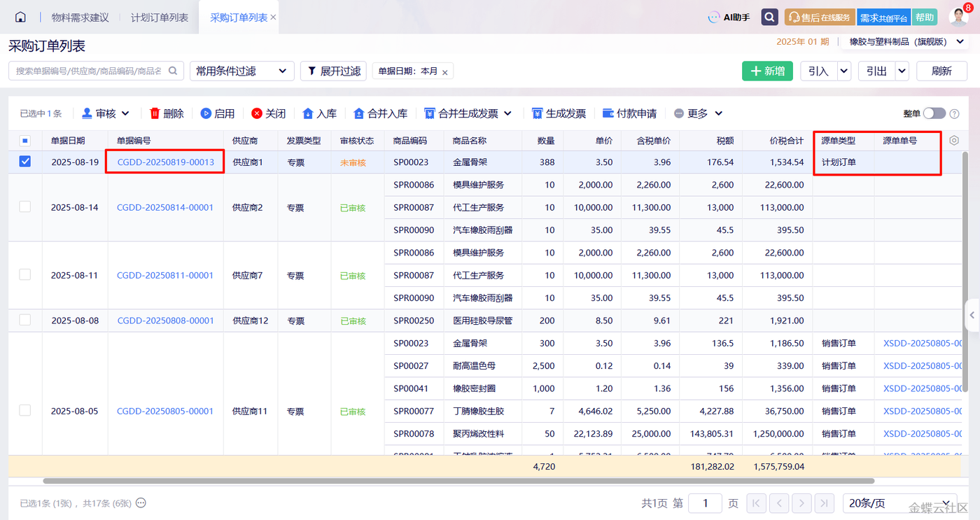The width and height of the screenshot is (980, 520).
Task: Click the magnifier icon in search box
Action: click(x=173, y=71)
